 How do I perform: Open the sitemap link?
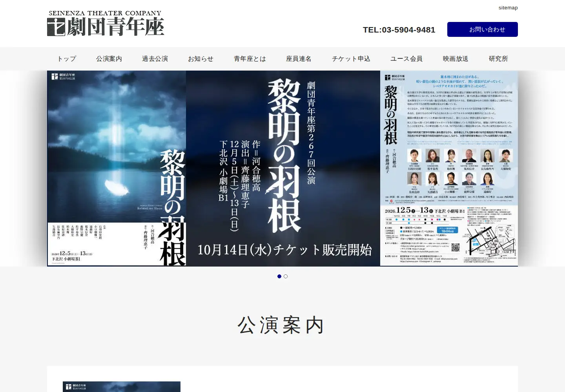click(x=508, y=8)
